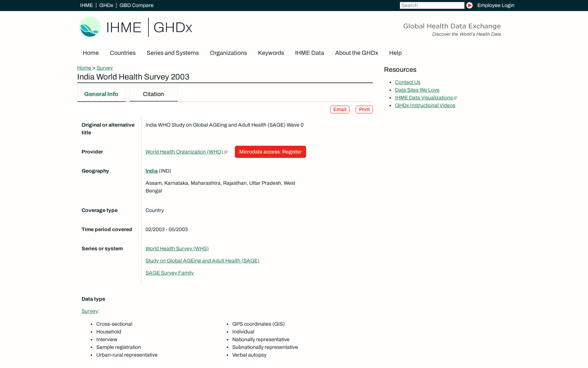Open Contact Us resource link
This screenshot has height=368, width=588.
tap(408, 82)
